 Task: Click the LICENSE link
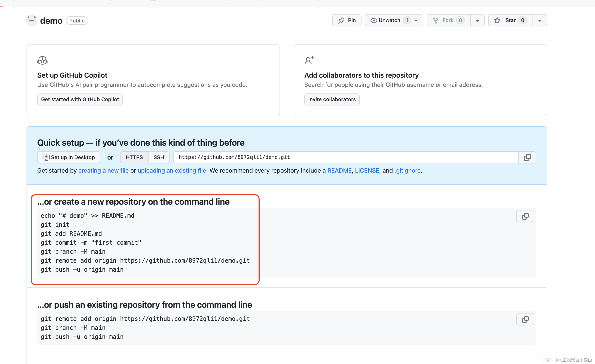click(367, 170)
